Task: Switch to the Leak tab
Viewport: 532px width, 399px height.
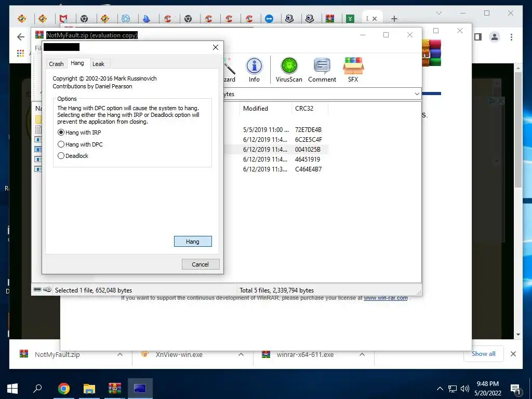Action: pos(98,64)
